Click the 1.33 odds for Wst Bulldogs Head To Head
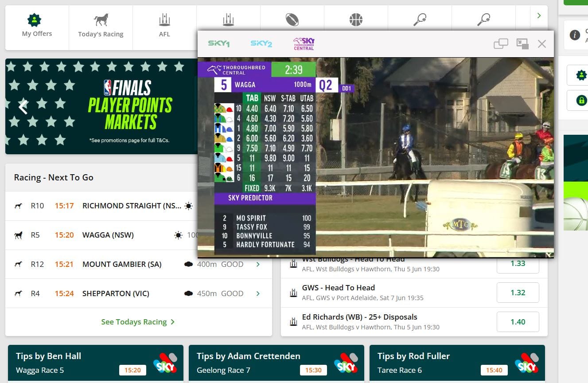Image resolution: width=588 pixels, height=383 pixels. 518,263
